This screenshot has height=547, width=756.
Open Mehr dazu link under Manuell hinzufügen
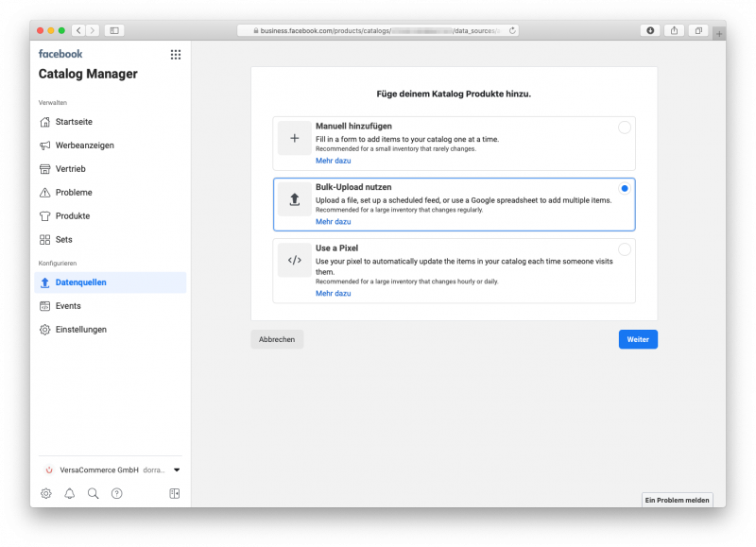334,161
